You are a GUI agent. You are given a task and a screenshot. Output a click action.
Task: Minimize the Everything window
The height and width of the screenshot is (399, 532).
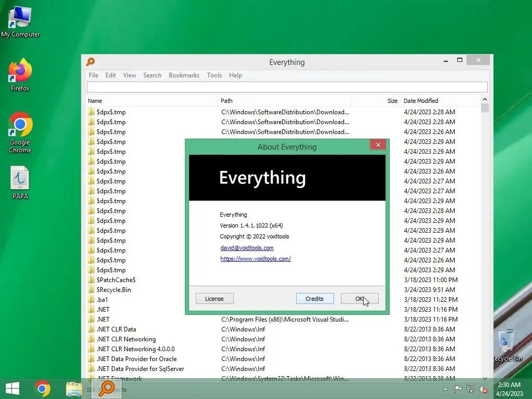tap(446, 60)
